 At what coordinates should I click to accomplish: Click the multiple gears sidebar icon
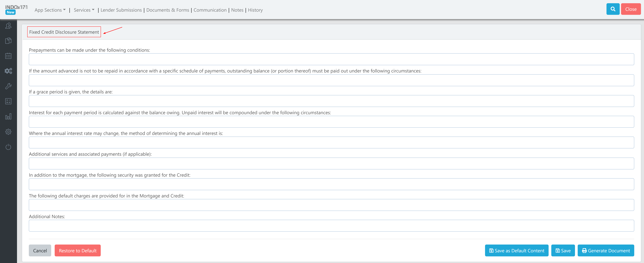pyautogui.click(x=8, y=71)
